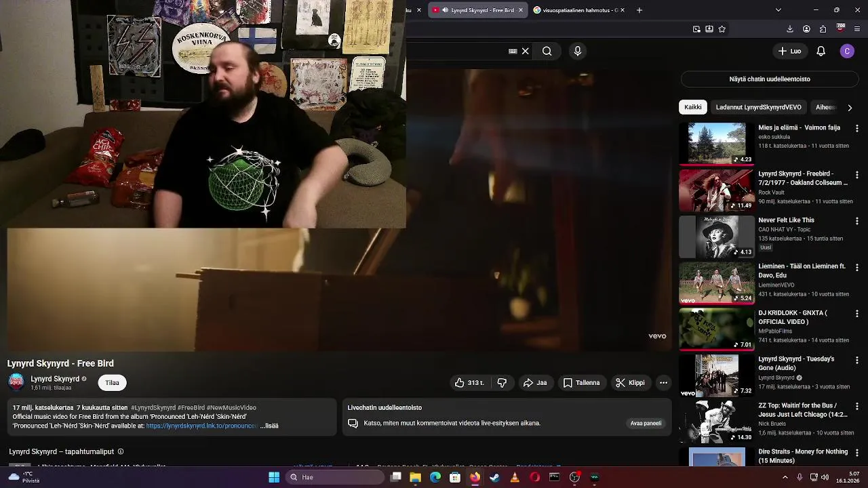Viewport: 868px width, 488px height.
Task: Open Freebird Oakland Coliseum video thumbnail
Action: pyautogui.click(x=717, y=190)
